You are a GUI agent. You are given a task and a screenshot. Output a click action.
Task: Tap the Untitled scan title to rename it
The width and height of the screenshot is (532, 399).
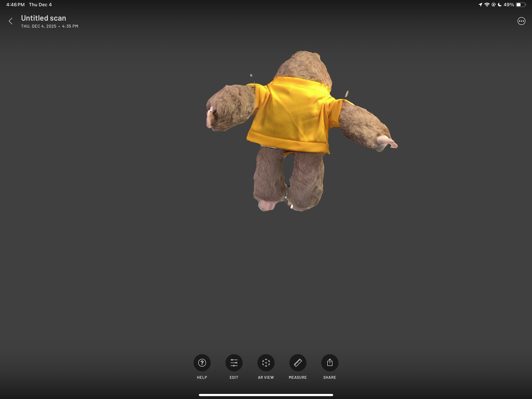(x=44, y=18)
